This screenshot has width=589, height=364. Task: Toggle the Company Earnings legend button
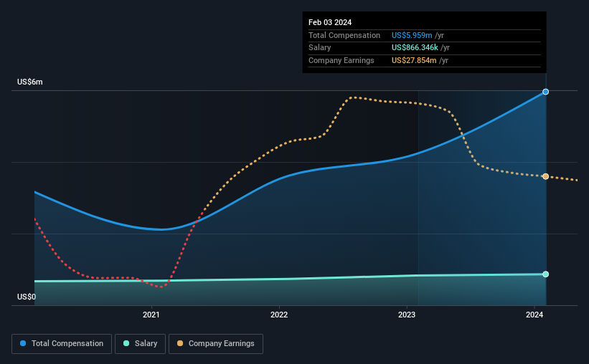216,344
